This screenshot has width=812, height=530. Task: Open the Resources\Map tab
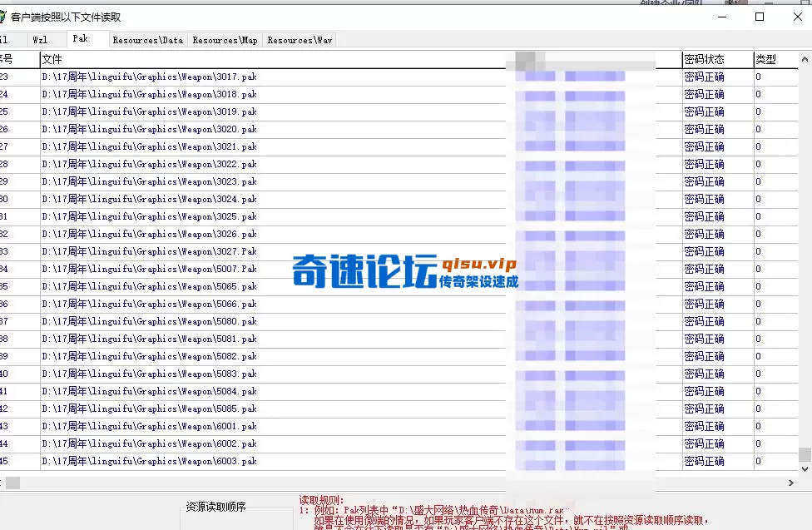click(x=225, y=40)
